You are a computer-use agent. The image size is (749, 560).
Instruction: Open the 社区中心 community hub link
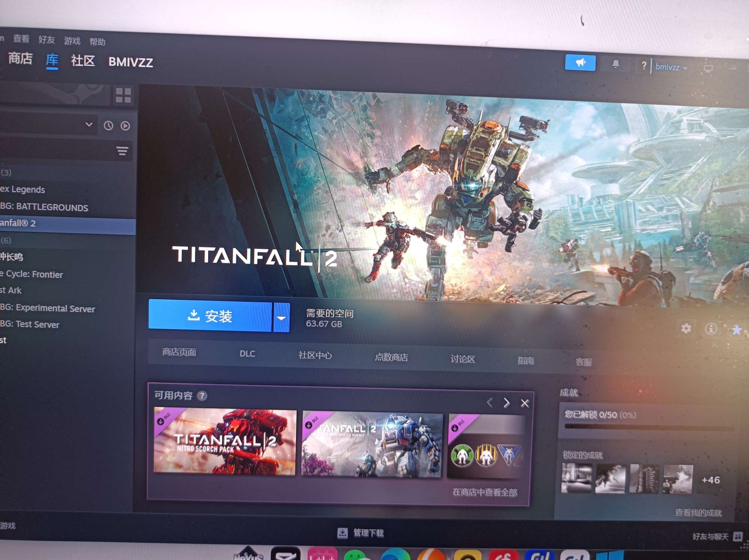(x=315, y=355)
